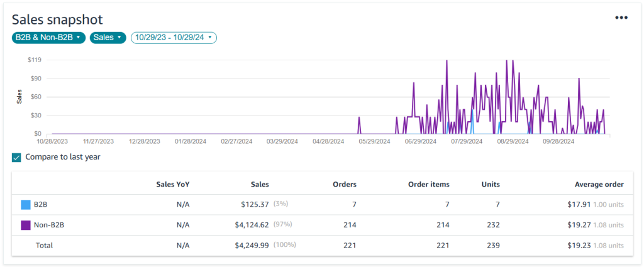The width and height of the screenshot is (644, 267).
Task: Click the 08/29/2024 chart axis label
Action: pyautogui.click(x=512, y=142)
